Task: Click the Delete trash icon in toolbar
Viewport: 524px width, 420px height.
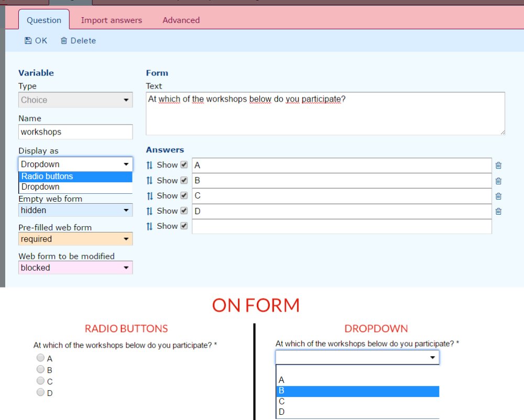Action: tap(64, 41)
